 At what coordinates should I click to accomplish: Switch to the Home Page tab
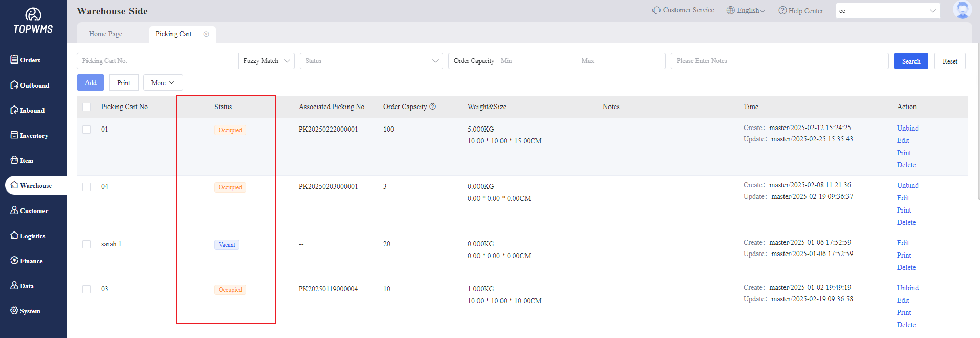[105, 34]
